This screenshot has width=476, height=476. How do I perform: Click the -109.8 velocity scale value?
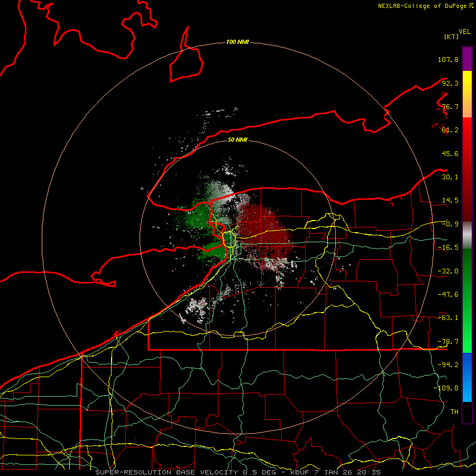click(x=446, y=388)
